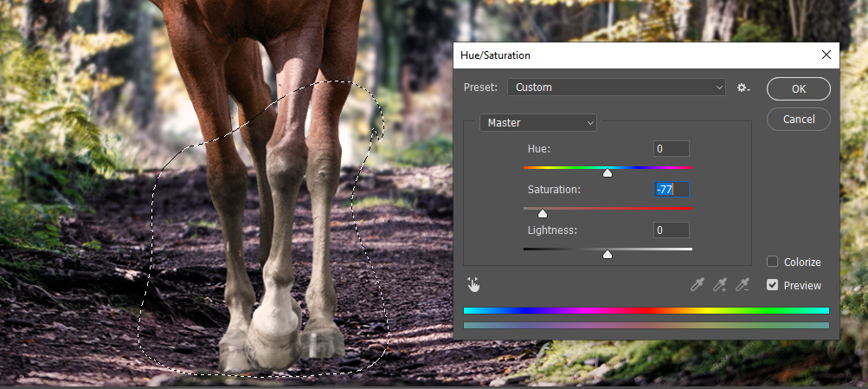This screenshot has height=389, width=868.
Task: Open the Preset dropdown showing Custom
Action: (x=617, y=87)
